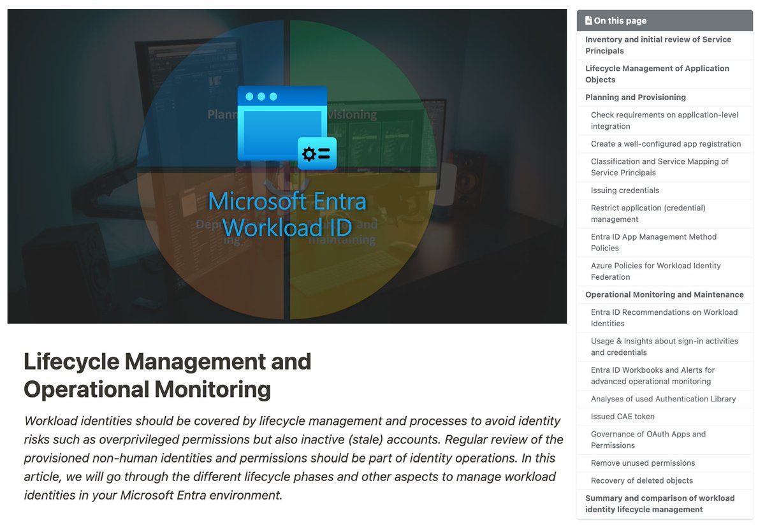This screenshot has width=765, height=532.
Task: Go to Issued CAE token section
Action: click(665, 417)
